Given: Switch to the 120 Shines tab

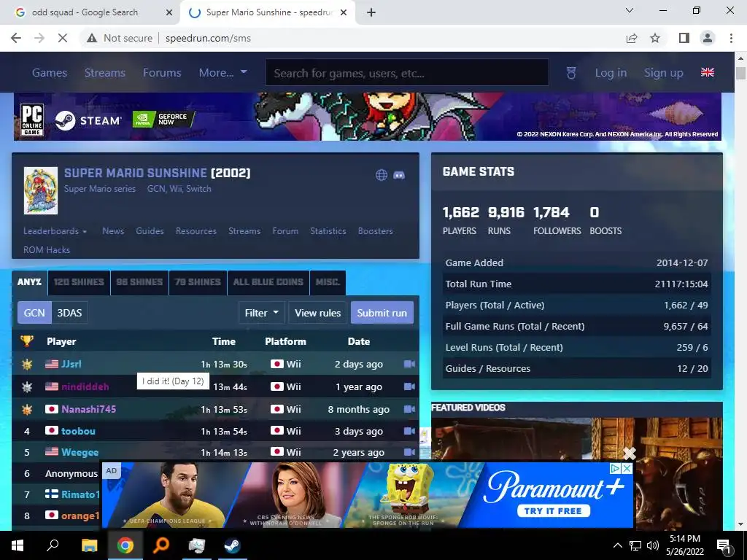Looking at the screenshot, I should pyautogui.click(x=79, y=282).
